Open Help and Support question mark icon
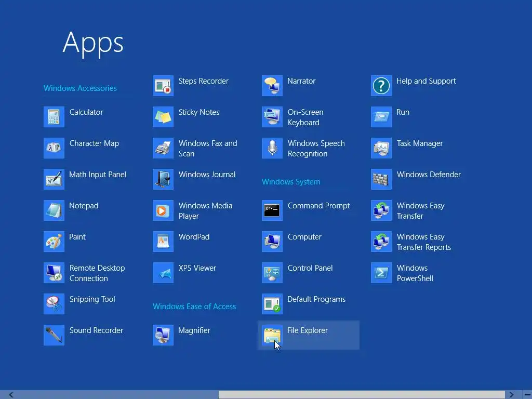 tap(381, 86)
